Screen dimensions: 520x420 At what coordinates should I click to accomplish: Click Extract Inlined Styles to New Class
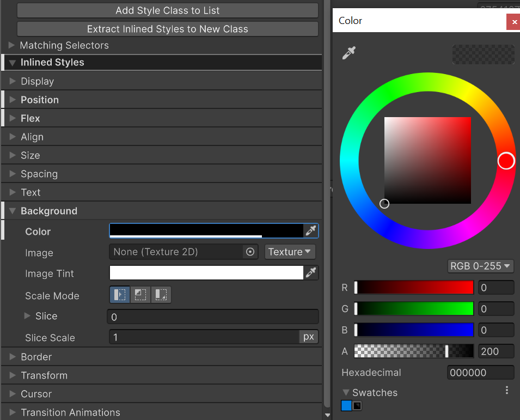167,29
